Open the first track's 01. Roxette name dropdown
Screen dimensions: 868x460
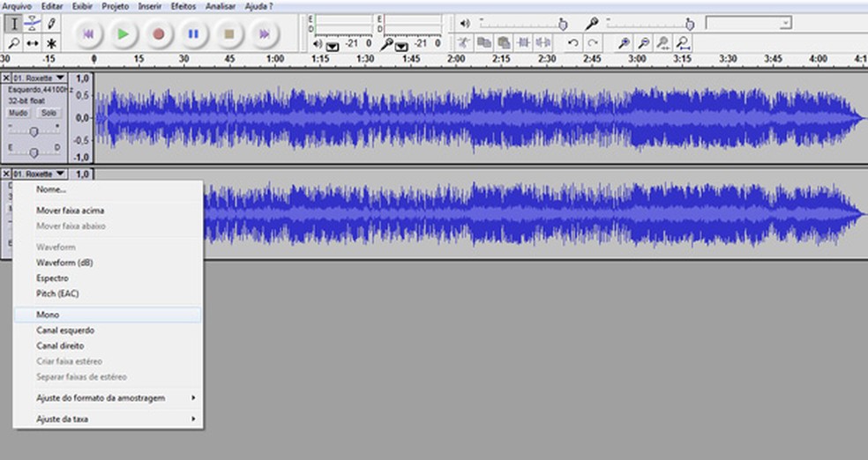tap(40, 78)
